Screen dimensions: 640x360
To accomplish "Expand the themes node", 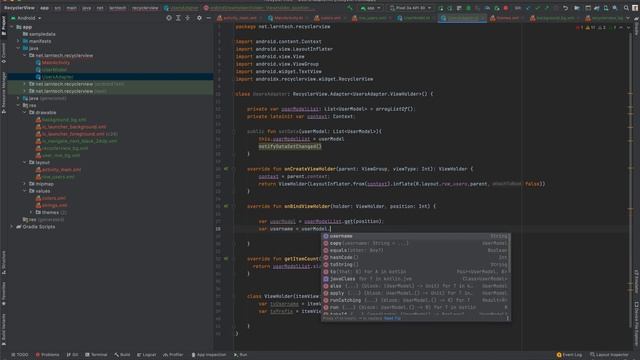I will (31, 212).
